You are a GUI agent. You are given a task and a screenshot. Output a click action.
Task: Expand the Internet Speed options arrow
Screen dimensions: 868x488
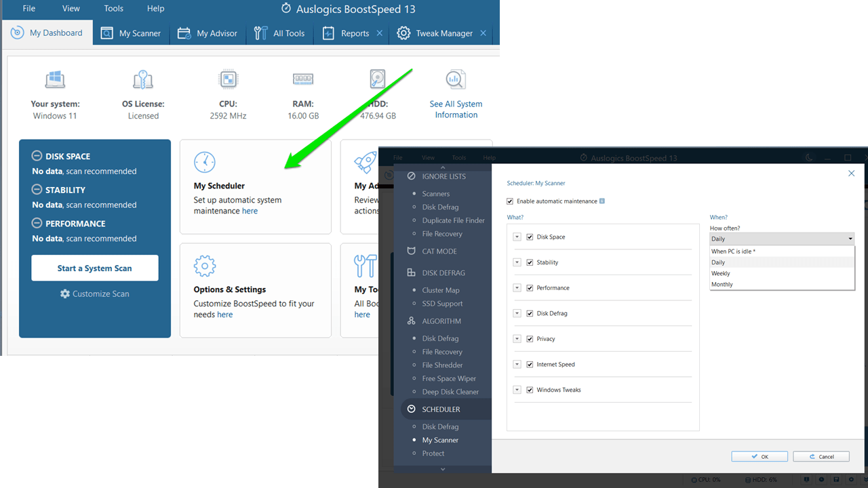pos(517,365)
